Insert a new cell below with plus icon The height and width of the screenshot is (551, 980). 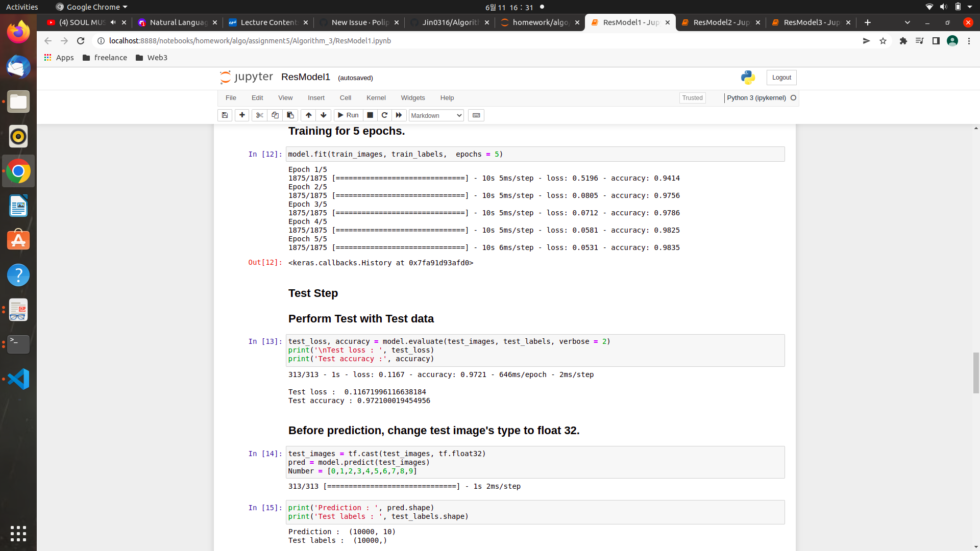(242, 115)
